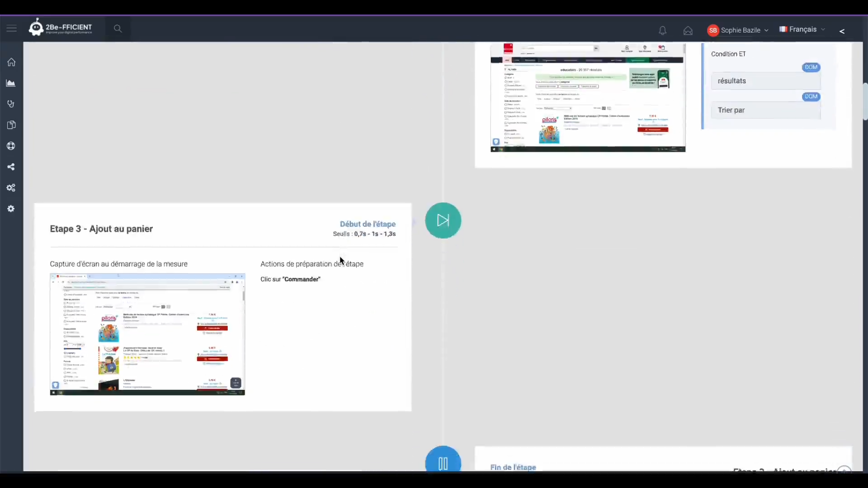Click the share nodes sidebar icon
Viewport: 868px width, 488px height.
[11, 167]
